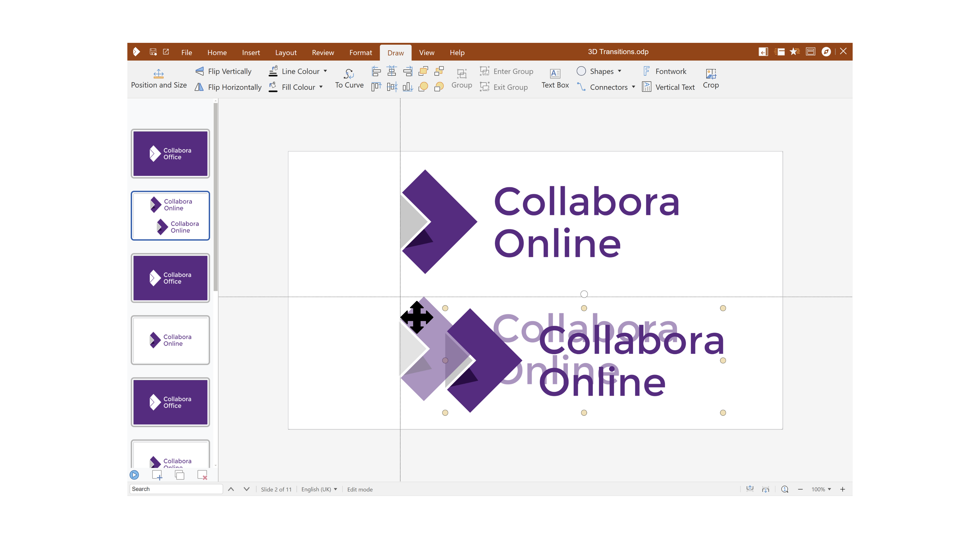The image size is (980, 551).
Task: Align objects to the top edge
Action: 376,87
